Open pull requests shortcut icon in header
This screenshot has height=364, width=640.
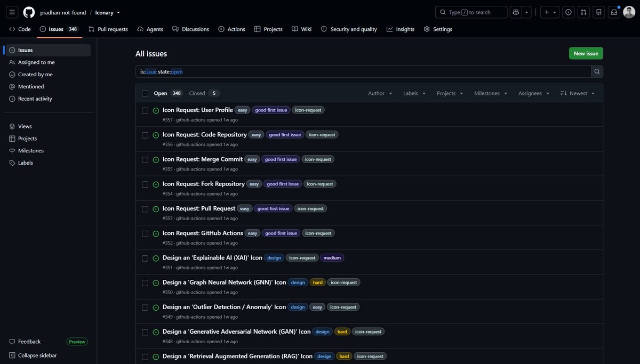pyautogui.click(x=584, y=12)
